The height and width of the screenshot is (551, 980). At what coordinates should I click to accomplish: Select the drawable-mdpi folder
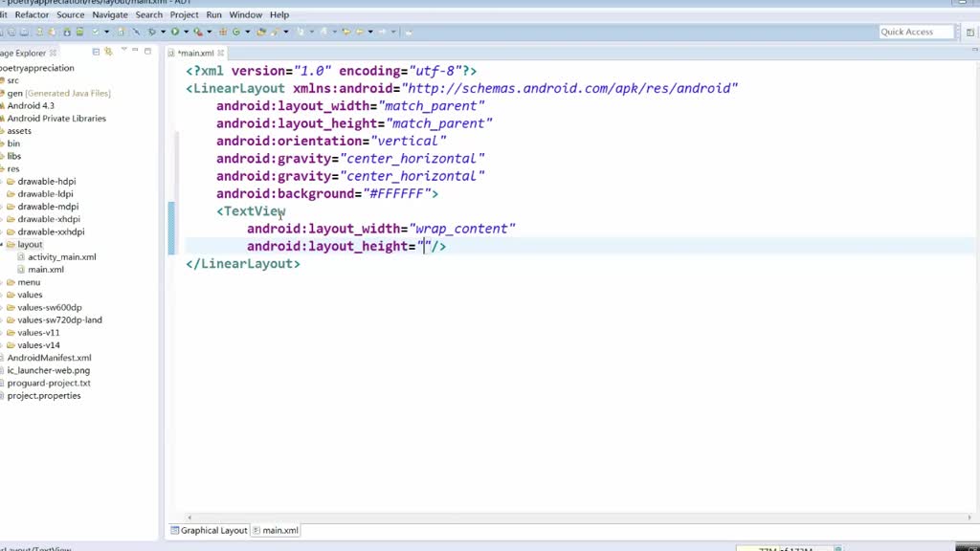click(x=48, y=207)
